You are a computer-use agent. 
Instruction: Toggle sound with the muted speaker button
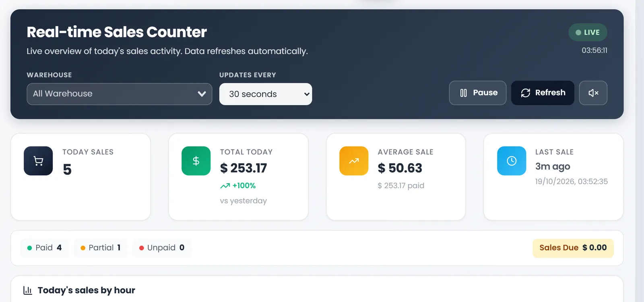tap(593, 93)
